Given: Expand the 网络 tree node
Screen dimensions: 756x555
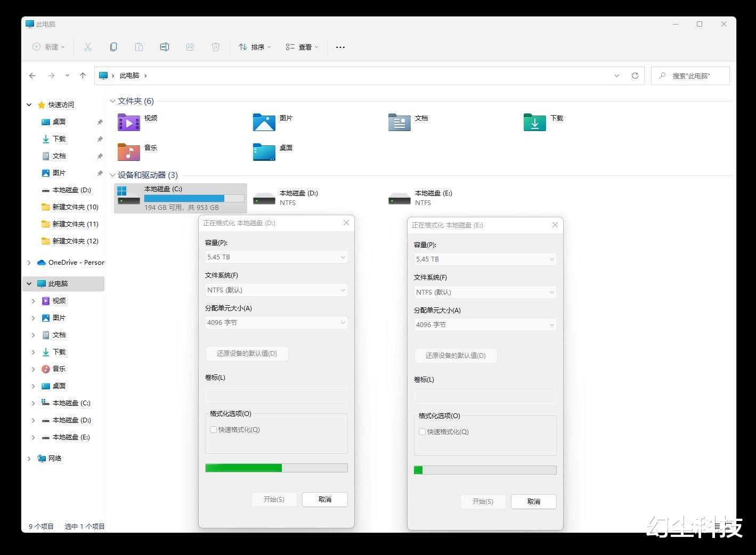Looking at the screenshot, I should [x=29, y=459].
